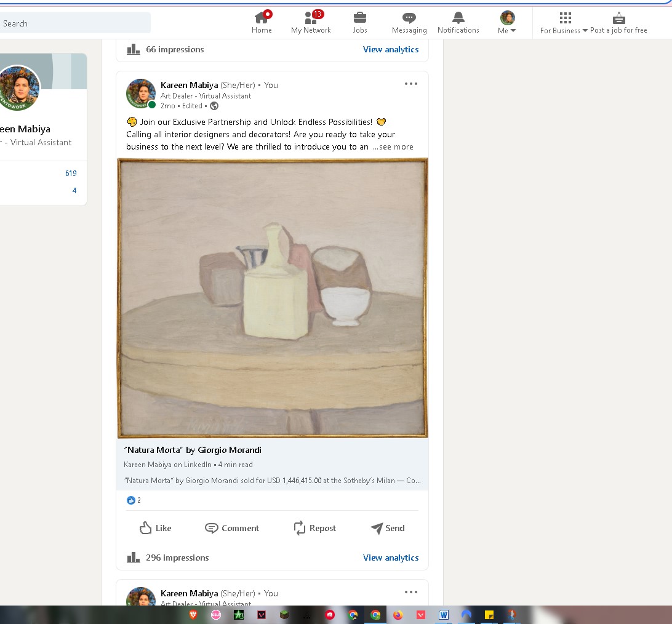Open the Notifications bell
This screenshot has height=624, width=672.
(x=458, y=22)
